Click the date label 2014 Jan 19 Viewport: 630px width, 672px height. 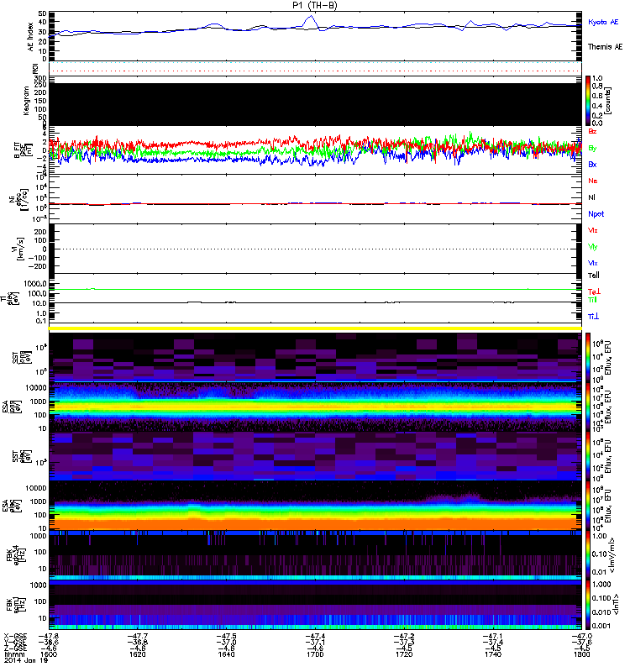[26, 660]
